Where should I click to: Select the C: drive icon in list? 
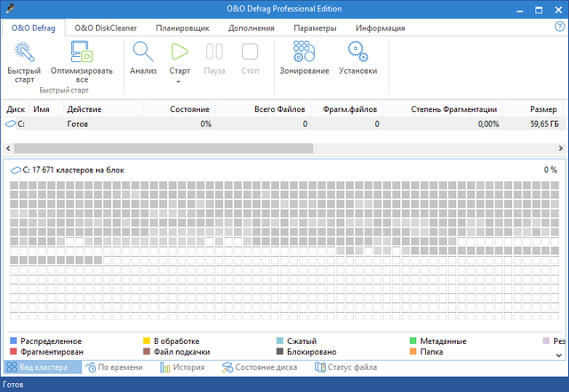point(11,124)
